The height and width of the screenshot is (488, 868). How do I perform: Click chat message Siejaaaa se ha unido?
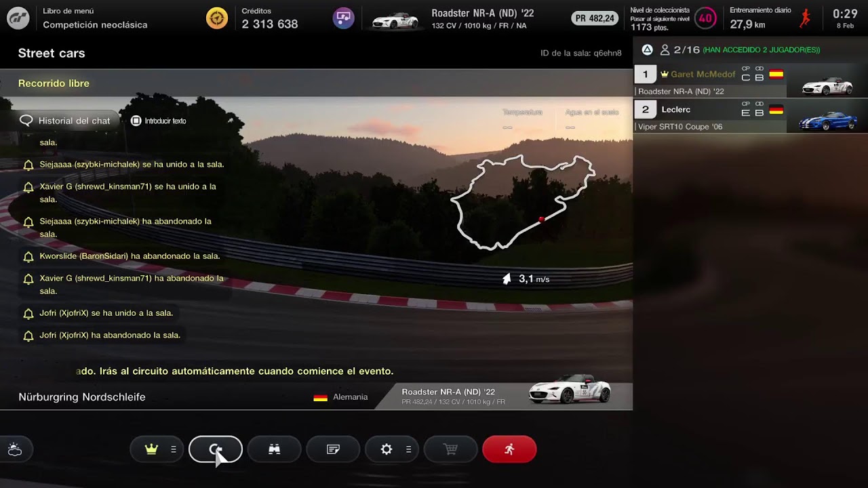[132, 164]
